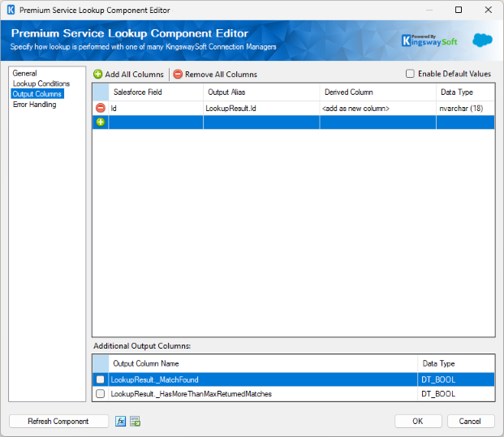
Task: Check LookupResult._MatchFound output column
Action: pyautogui.click(x=101, y=379)
